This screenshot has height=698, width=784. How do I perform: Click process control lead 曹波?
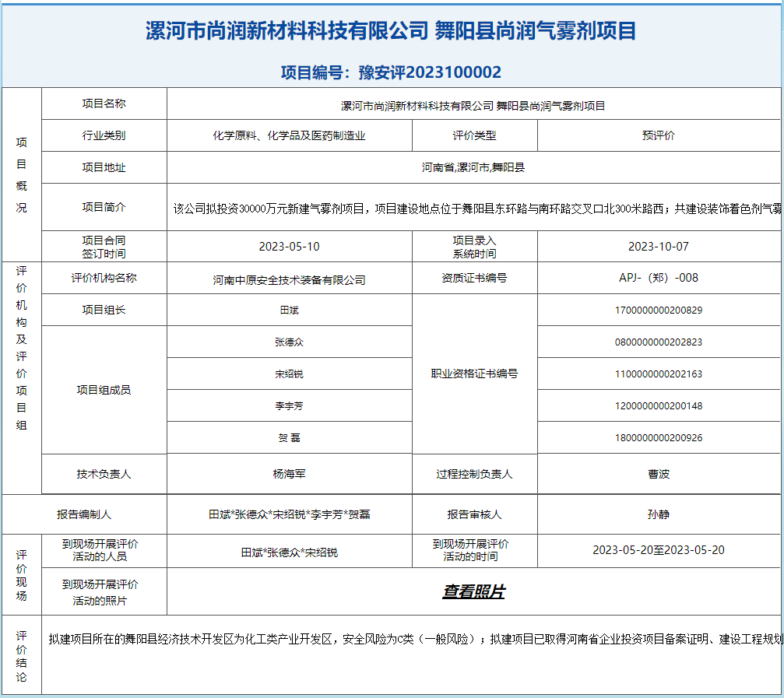(x=659, y=474)
